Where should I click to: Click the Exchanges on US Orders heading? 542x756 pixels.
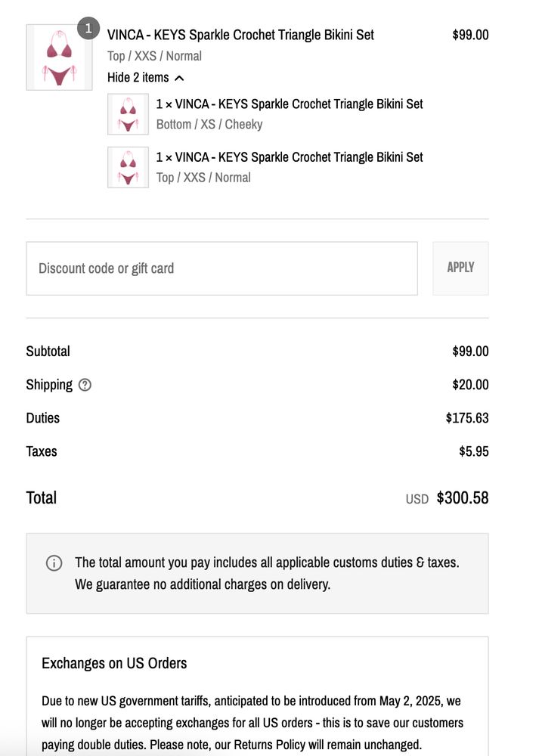(x=114, y=663)
